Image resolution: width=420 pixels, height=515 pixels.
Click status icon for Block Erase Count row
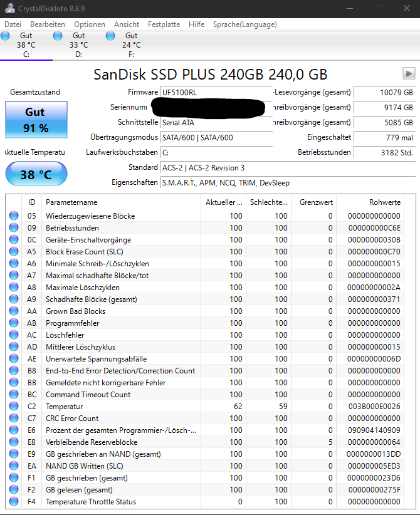14,252
